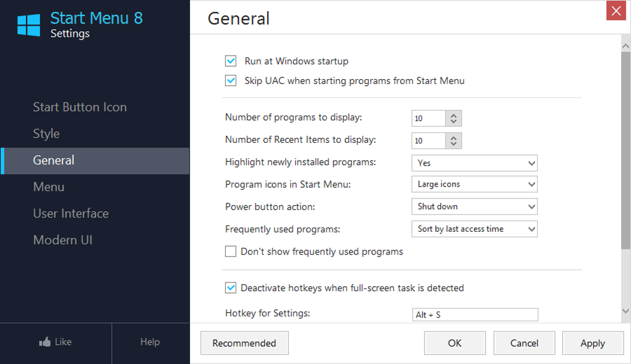Uncheck Skip UAC when starting programs
Screen dimensions: 631x364
tap(231, 81)
